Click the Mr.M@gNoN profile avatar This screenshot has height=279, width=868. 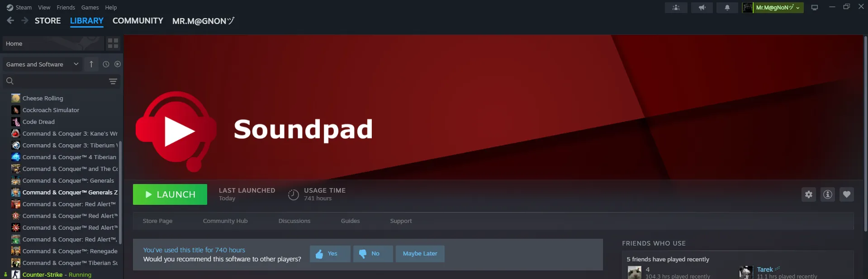point(748,8)
